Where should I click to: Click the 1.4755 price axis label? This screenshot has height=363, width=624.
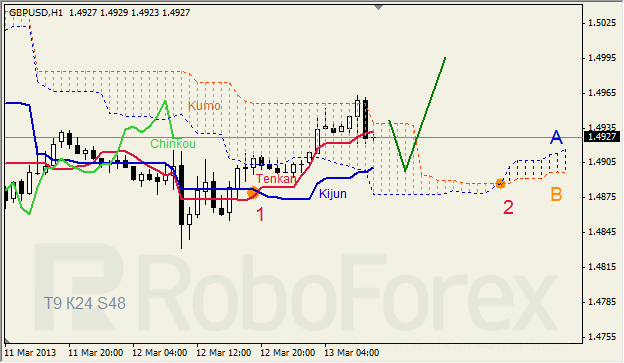pyautogui.click(x=602, y=337)
